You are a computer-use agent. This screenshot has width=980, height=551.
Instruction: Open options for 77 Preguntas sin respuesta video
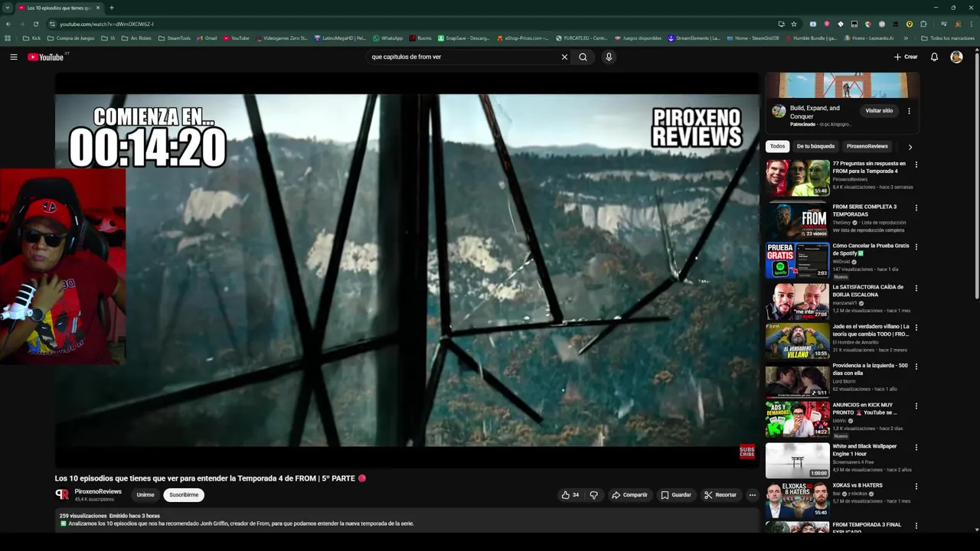(x=916, y=165)
